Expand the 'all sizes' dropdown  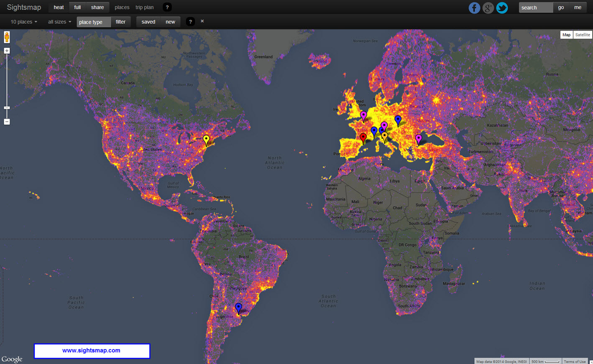pos(59,22)
